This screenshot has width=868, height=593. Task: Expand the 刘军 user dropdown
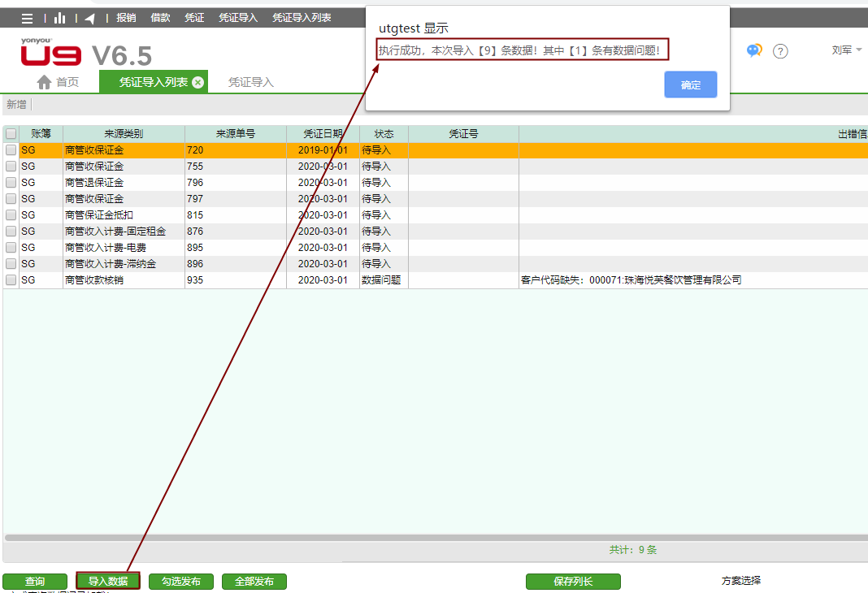(x=847, y=50)
